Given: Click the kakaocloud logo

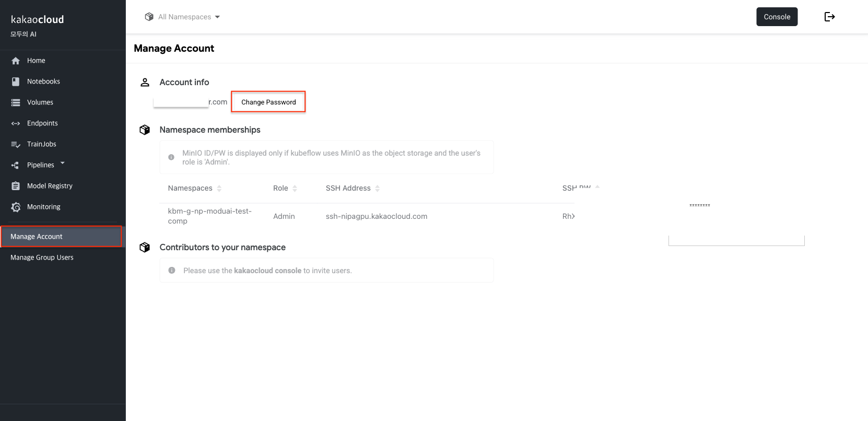Looking at the screenshot, I should pos(37,19).
